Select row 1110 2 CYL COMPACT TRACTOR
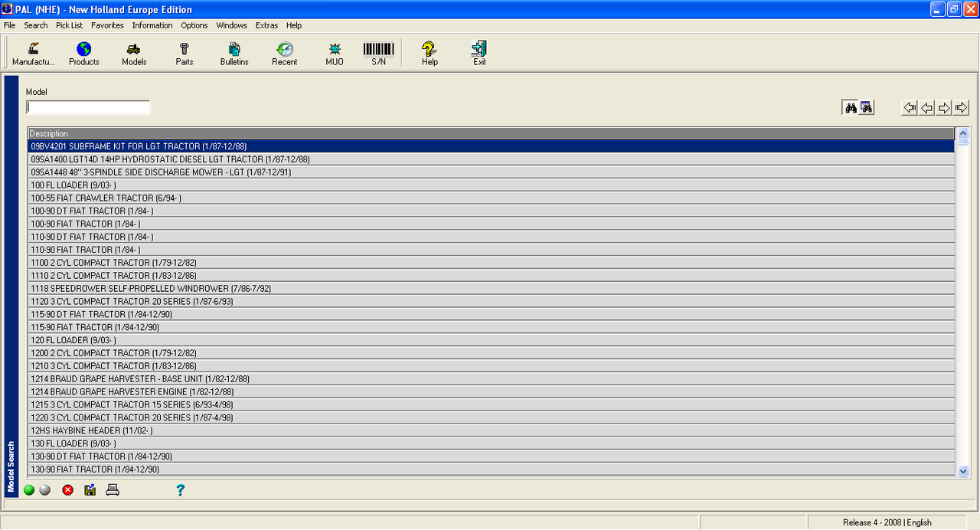980x530 pixels. coord(491,276)
